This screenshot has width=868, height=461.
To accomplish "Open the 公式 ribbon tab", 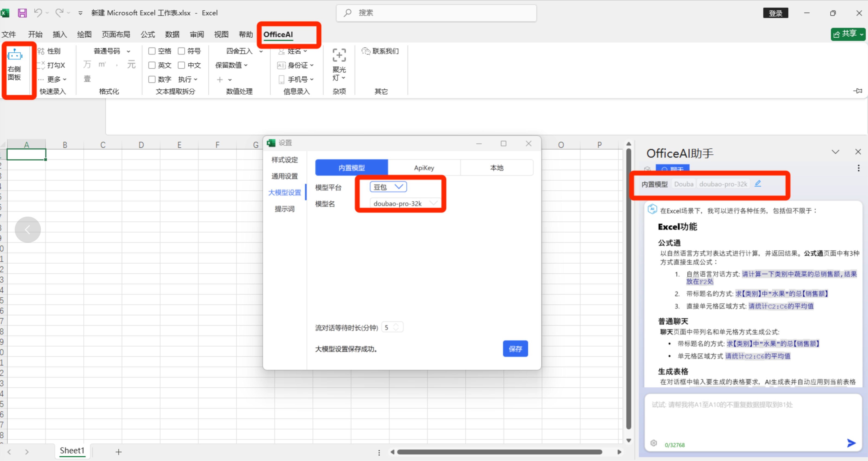I will [148, 34].
